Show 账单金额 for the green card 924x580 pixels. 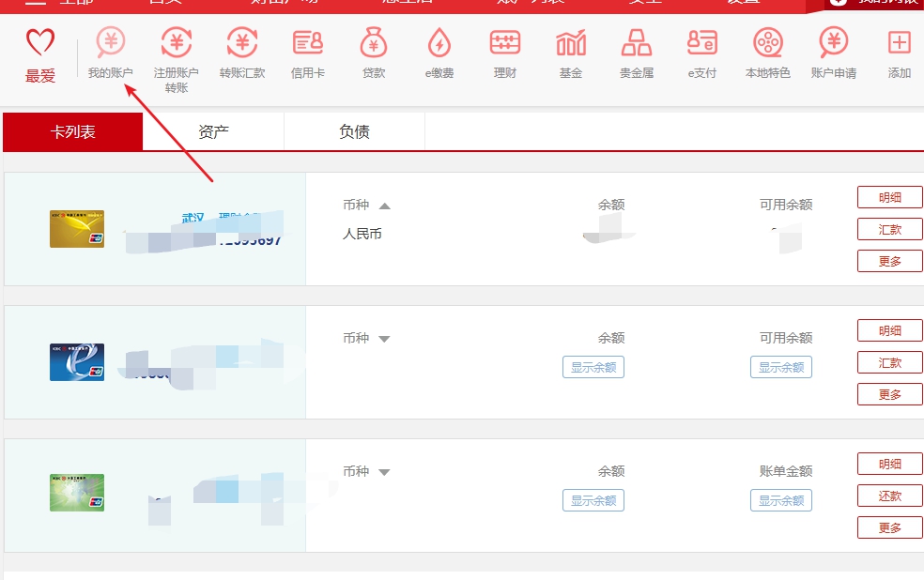[x=781, y=500]
